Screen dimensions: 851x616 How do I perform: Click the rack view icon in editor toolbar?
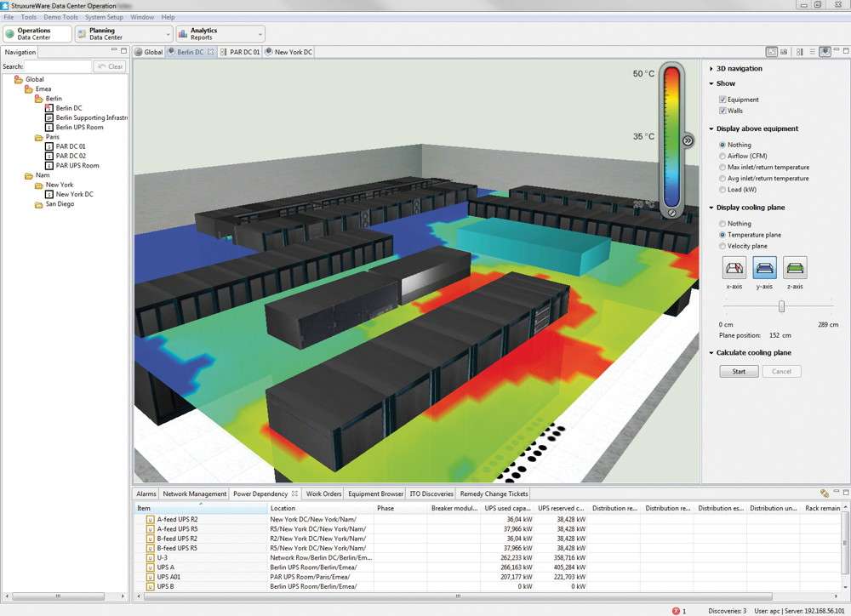(799, 52)
